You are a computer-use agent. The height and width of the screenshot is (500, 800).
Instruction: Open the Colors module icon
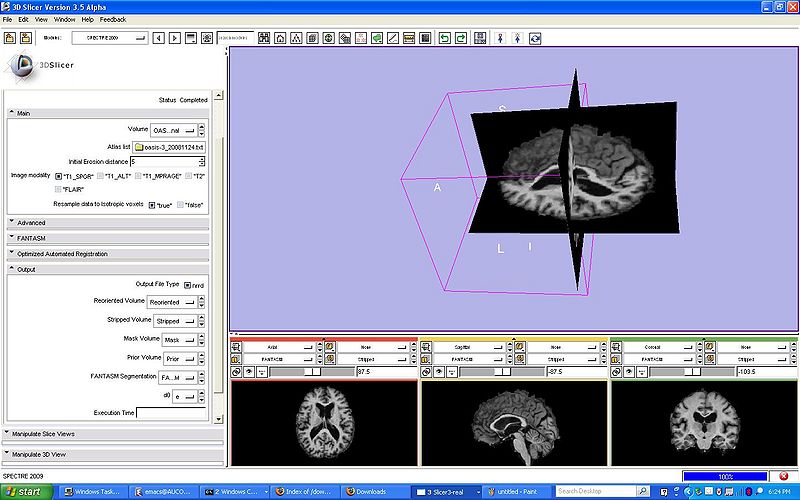[425, 38]
